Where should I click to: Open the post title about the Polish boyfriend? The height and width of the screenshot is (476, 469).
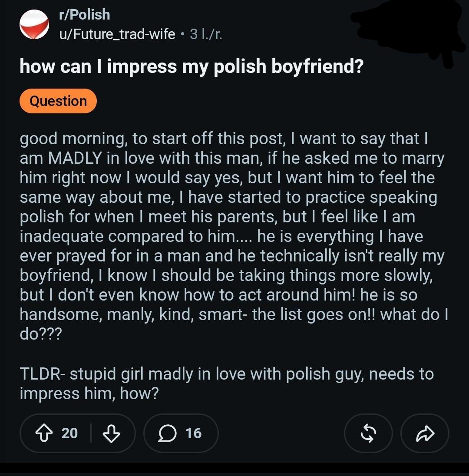coord(191,66)
